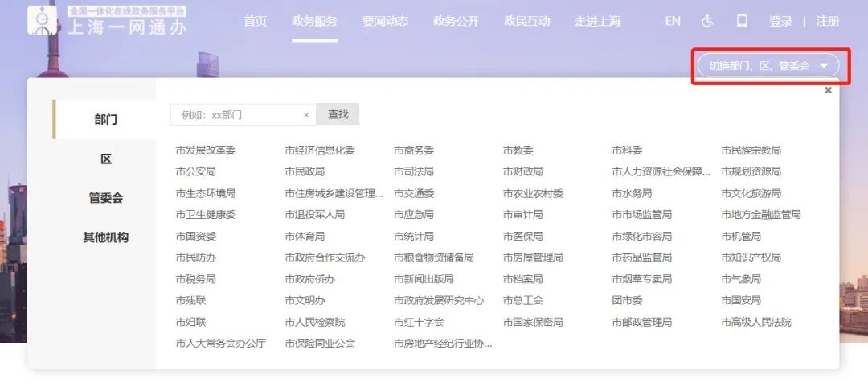Click the 查找 search button

[338, 115]
